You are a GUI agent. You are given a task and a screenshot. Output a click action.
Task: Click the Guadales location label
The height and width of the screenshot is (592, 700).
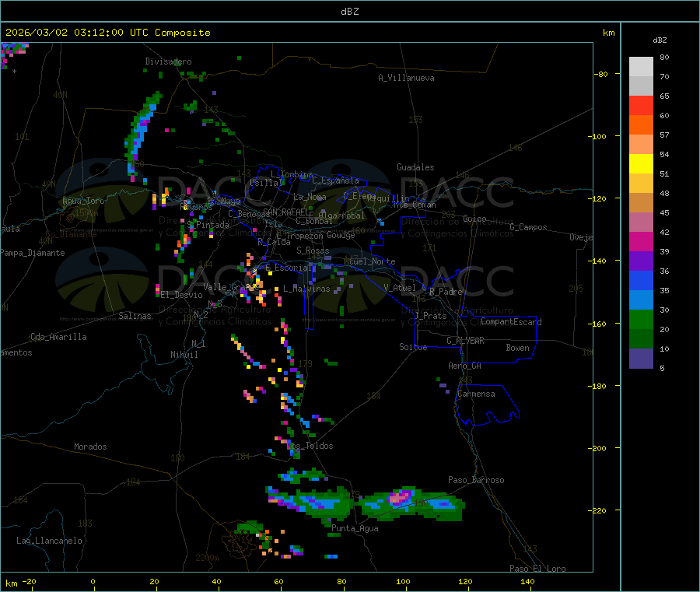tap(415, 167)
